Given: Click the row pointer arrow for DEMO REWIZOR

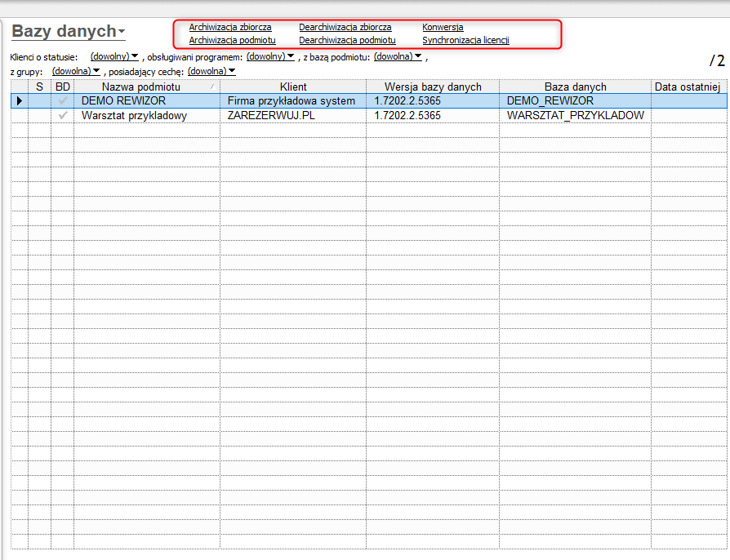Looking at the screenshot, I should pos(19,101).
